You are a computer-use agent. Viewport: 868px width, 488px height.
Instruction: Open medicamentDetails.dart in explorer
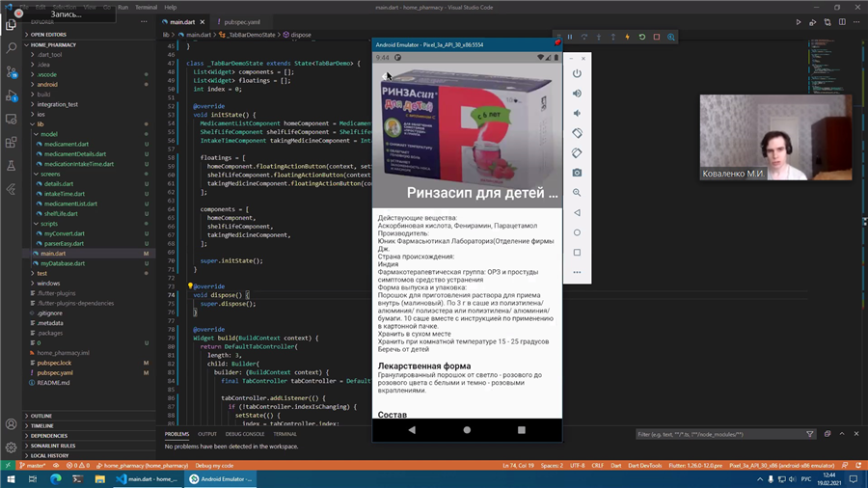(x=75, y=153)
